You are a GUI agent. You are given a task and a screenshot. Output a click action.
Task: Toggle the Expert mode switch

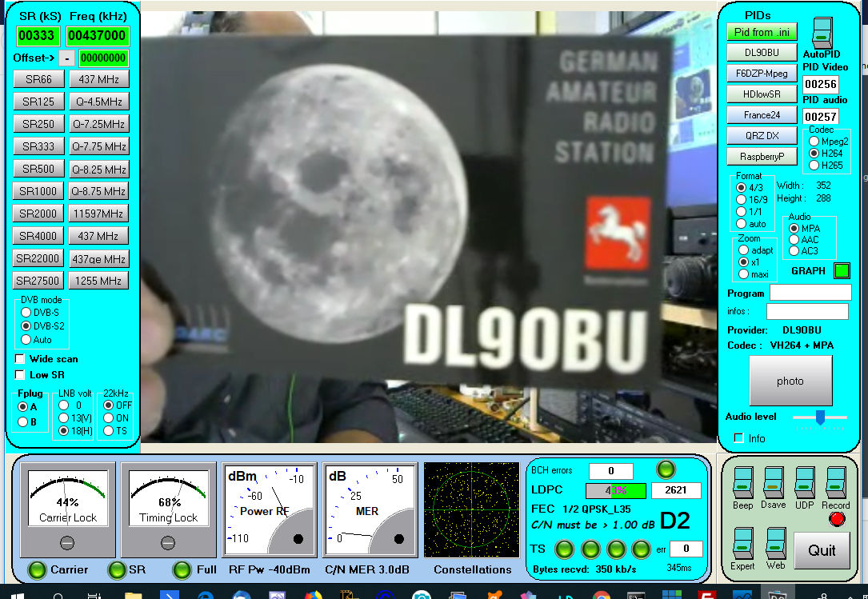click(x=742, y=543)
